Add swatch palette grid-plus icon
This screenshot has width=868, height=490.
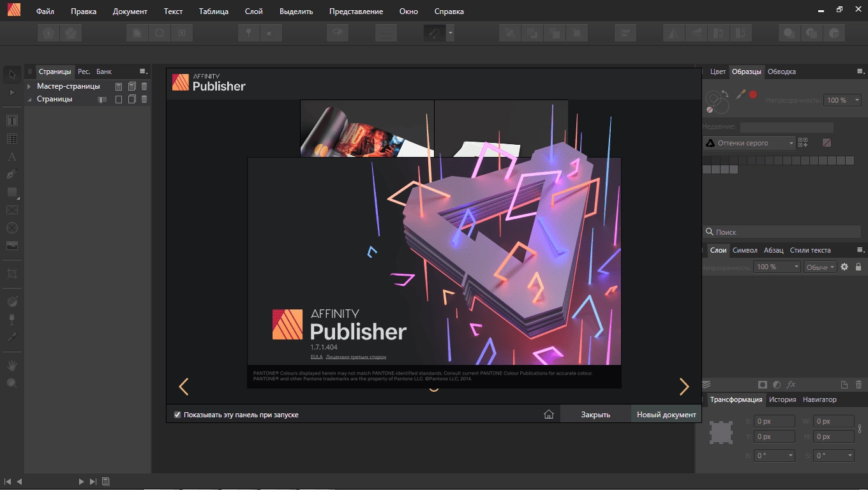(803, 143)
